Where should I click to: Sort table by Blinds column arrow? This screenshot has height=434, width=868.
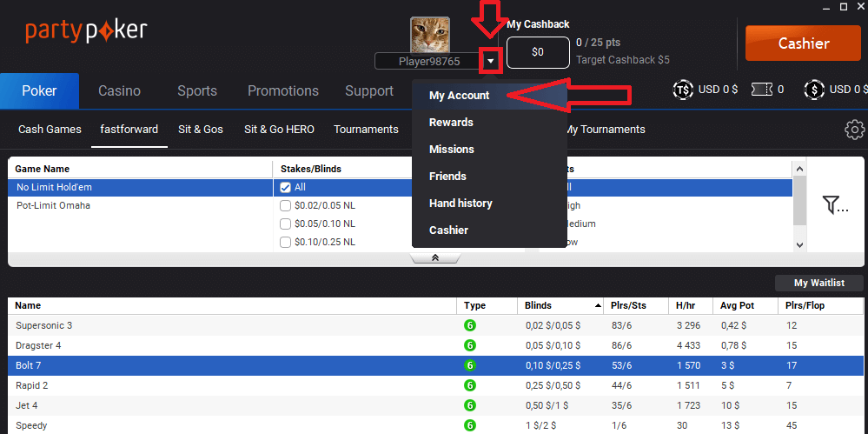pos(598,305)
